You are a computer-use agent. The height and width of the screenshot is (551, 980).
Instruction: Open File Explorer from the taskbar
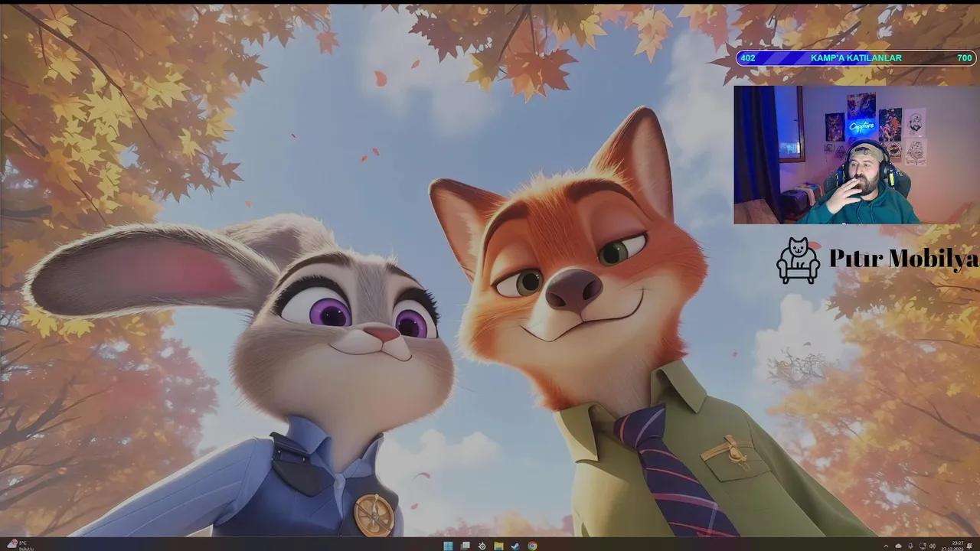click(x=498, y=546)
